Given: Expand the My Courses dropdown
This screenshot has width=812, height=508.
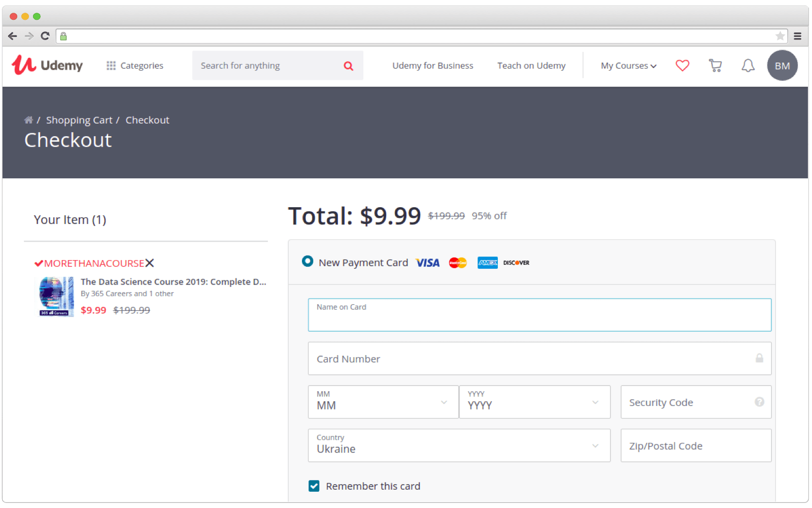Looking at the screenshot, I should pyautogui.click(x=628, y=66).
